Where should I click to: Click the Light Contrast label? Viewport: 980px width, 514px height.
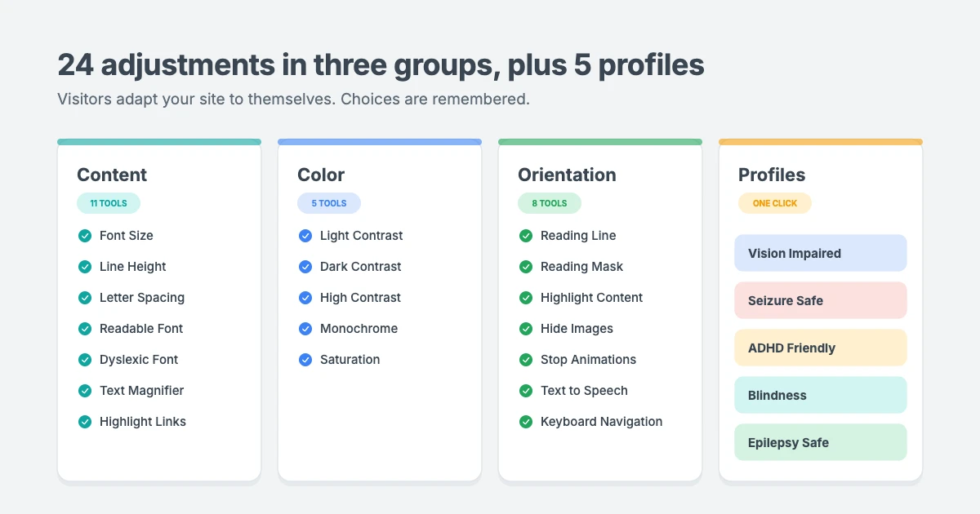(362, 236)
